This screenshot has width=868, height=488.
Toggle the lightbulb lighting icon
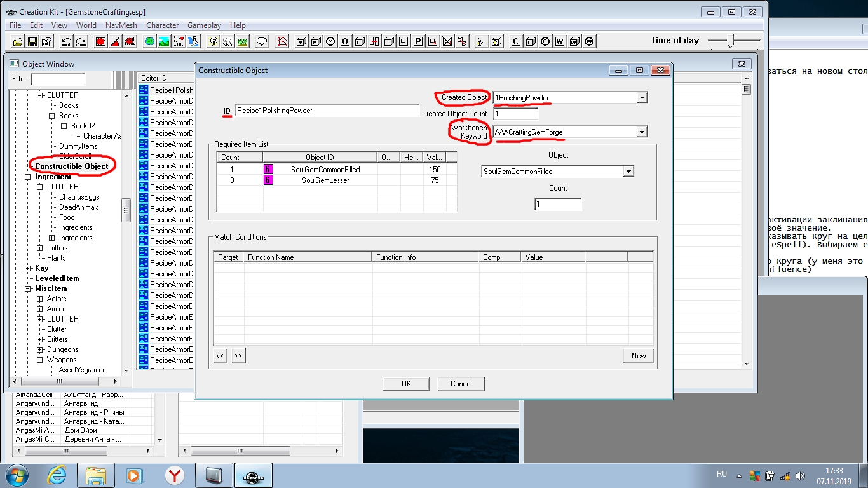coord(214,41)
